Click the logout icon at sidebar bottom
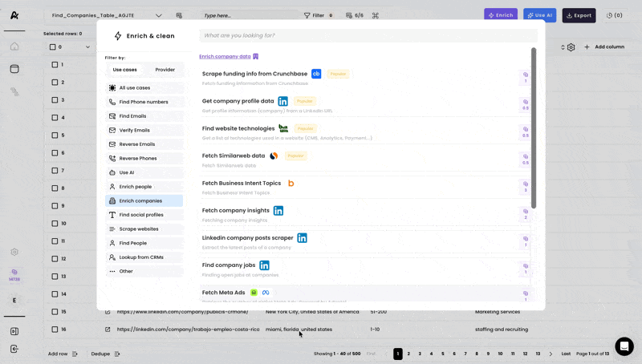 (x=14, y=349)
